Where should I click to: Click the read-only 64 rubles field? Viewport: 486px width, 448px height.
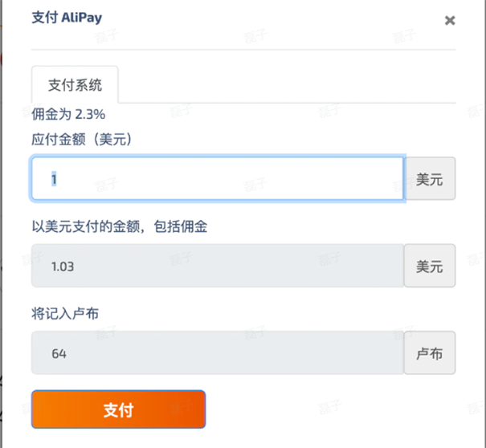217,353
